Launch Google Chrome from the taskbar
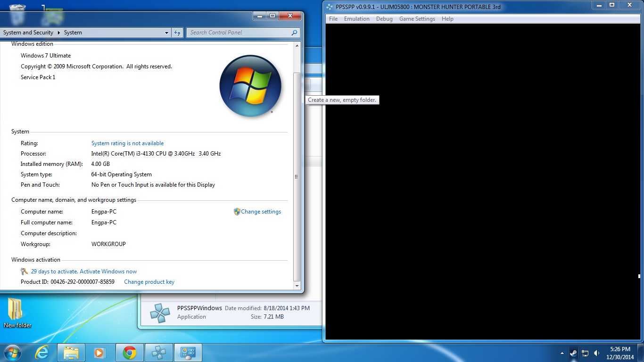This screenshot has width=644, height=362. (x=130, y=353)
